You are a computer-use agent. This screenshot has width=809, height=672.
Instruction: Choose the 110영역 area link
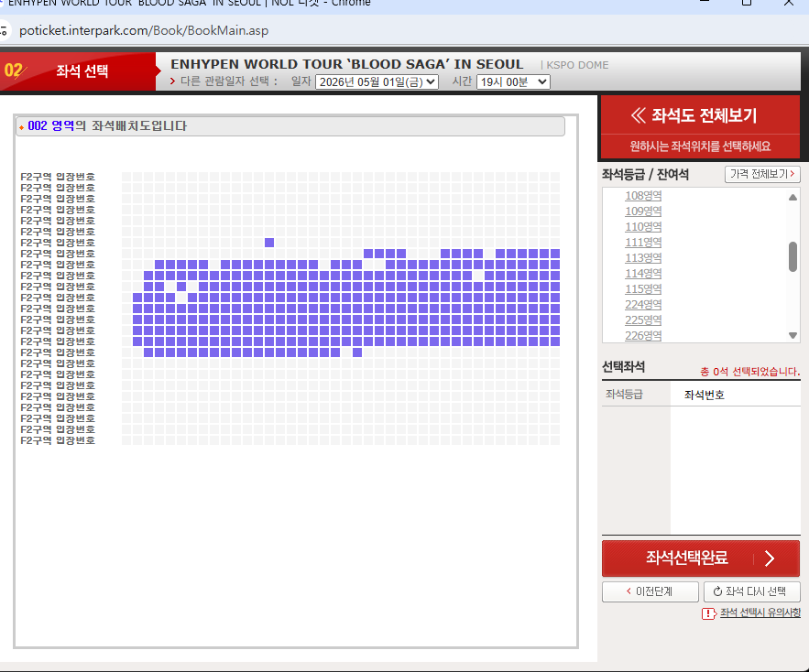tap(643, 226)
